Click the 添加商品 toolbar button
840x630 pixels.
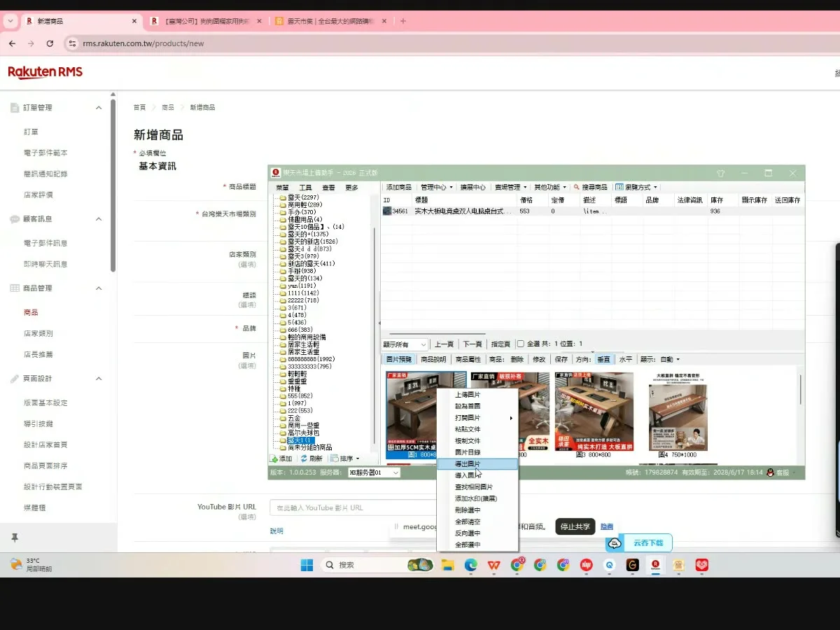pyautogui.click(x=399, y=187)
